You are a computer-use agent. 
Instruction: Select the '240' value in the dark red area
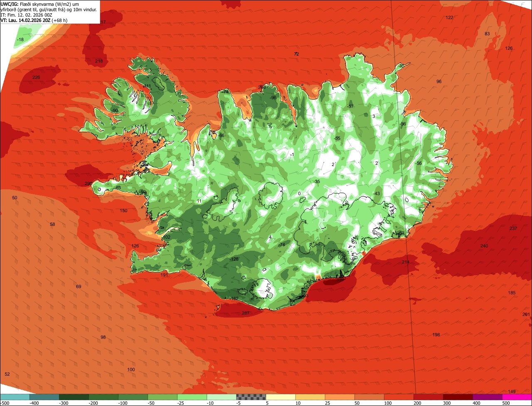(484, 246)
